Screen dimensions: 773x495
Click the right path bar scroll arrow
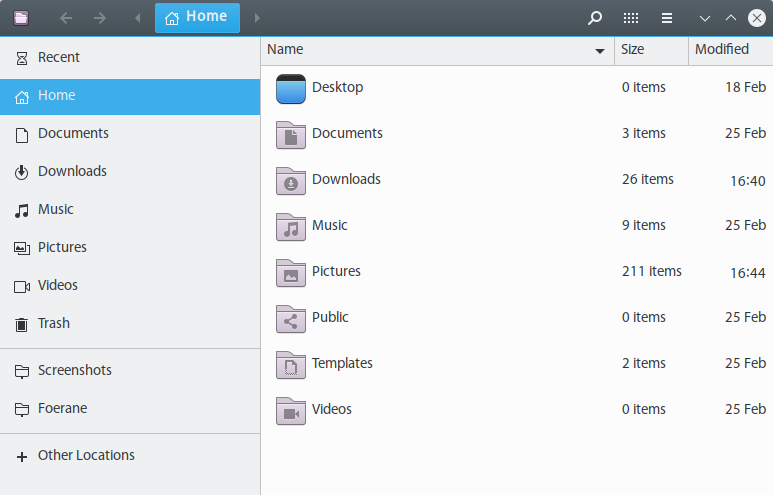pyautogui.click(x=257, y=18)
